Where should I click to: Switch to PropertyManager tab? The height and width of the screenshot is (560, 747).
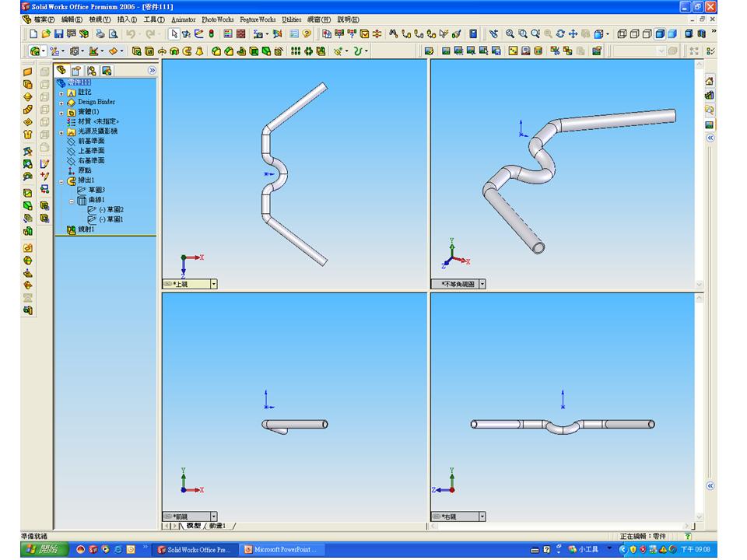75,71
